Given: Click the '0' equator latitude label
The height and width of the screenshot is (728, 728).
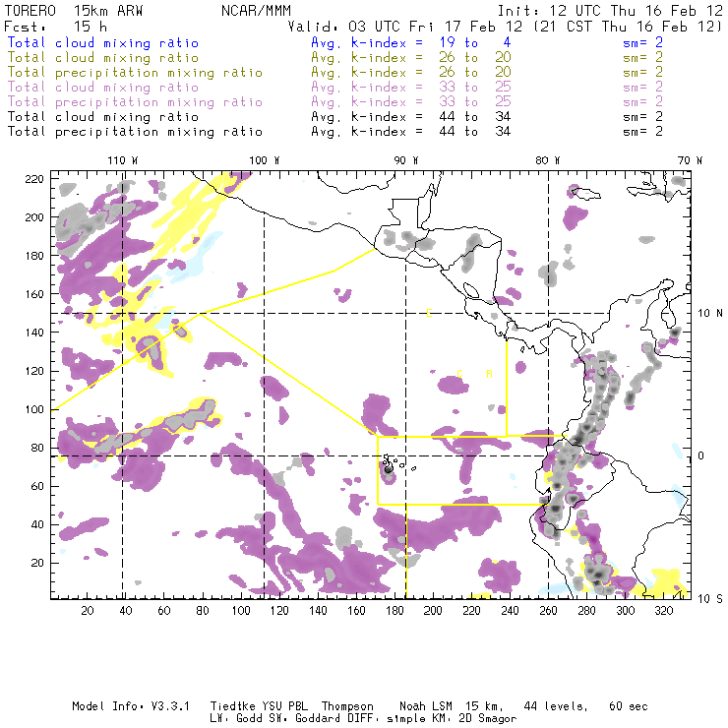Looking at the screenshot, I should tap(701, 455).
